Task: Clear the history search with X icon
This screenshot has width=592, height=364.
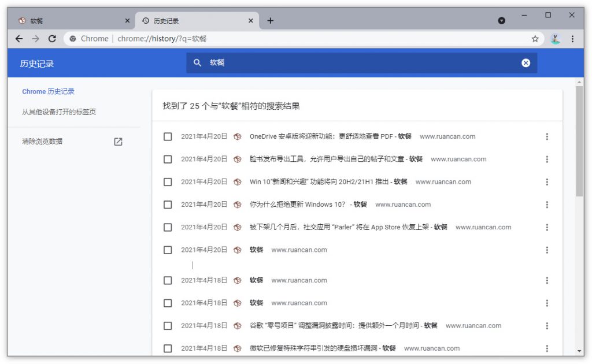Action: [x=526, y=63]
